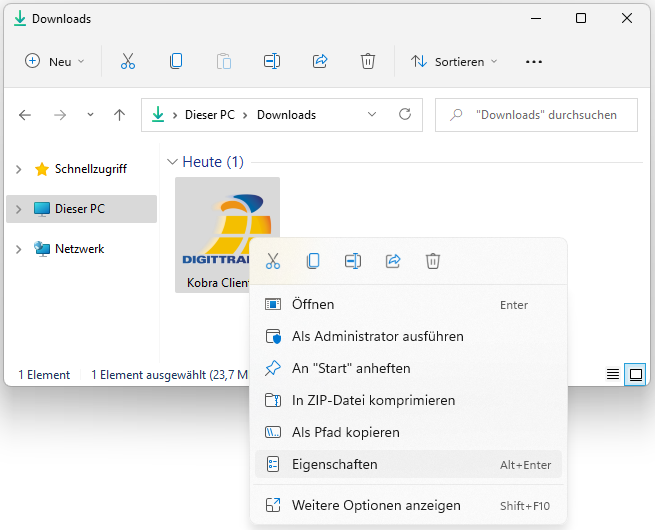Expand the Schnellzugriff tree node
The width and height of the screenshot is (655, 530).
coord(18,169)
